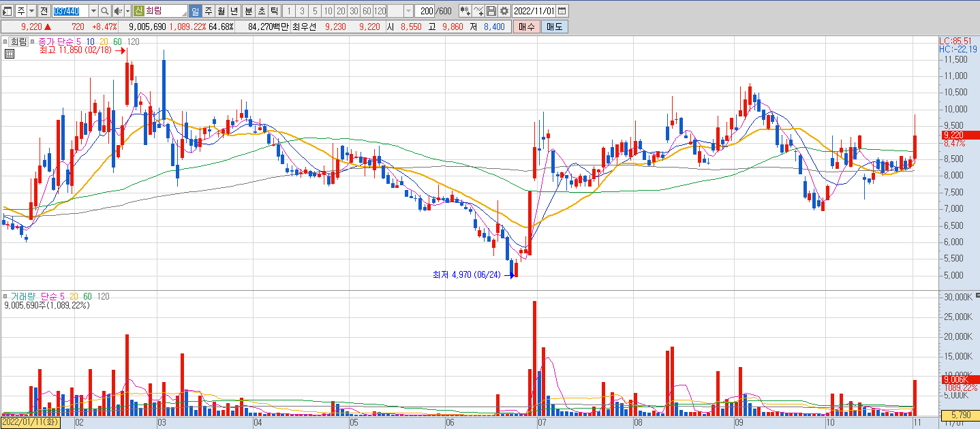980x429 pixels.
Task: Open the custom interval dropdown arrow
Action: 408,11
